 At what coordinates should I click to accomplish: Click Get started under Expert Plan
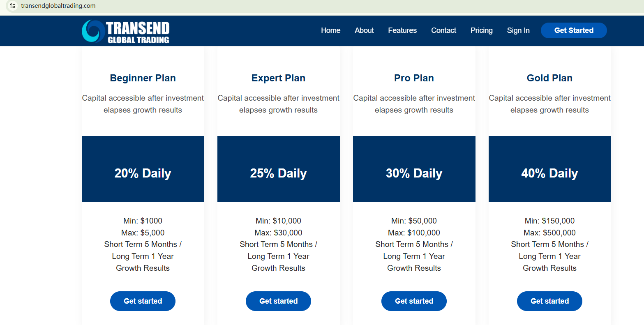click(278, 301)
